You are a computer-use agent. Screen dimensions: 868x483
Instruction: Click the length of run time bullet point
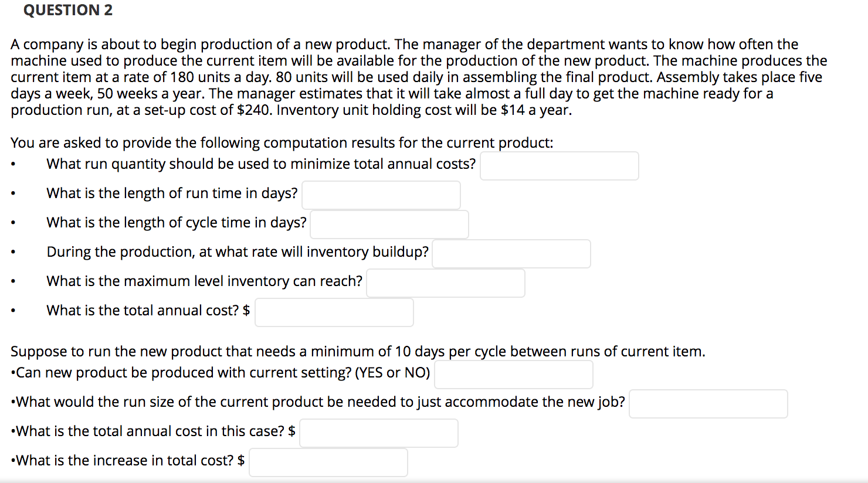click(x=13, y=192)
